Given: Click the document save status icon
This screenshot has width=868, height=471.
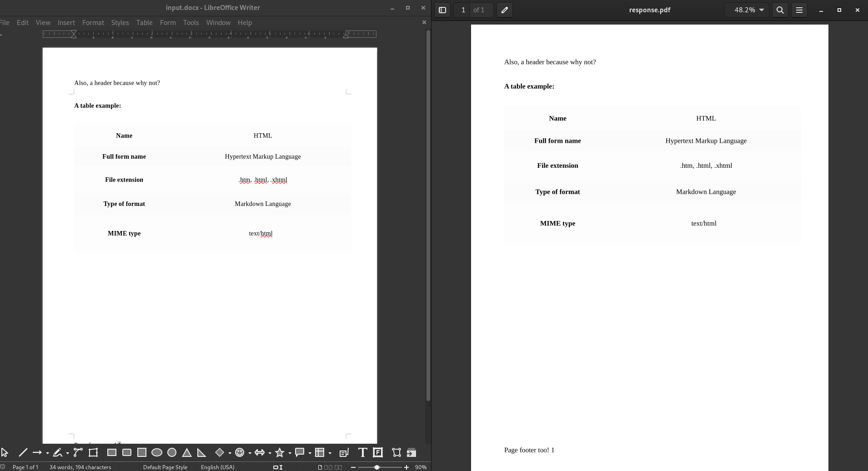Looking at the screenshot, I should 3,467.
